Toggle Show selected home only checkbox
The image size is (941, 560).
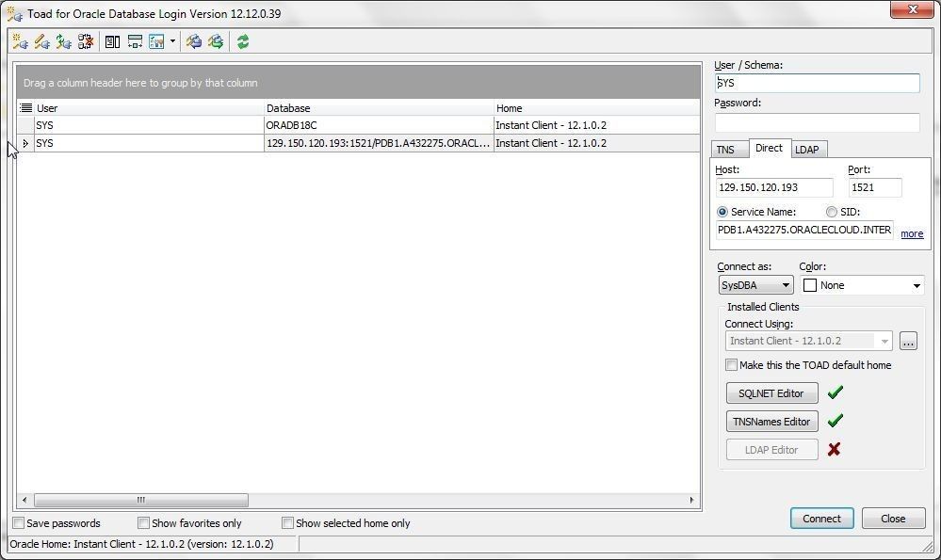[287, 523]
